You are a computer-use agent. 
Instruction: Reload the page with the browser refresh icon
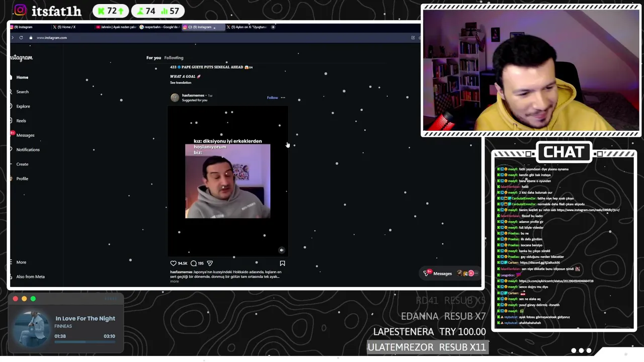21,38
